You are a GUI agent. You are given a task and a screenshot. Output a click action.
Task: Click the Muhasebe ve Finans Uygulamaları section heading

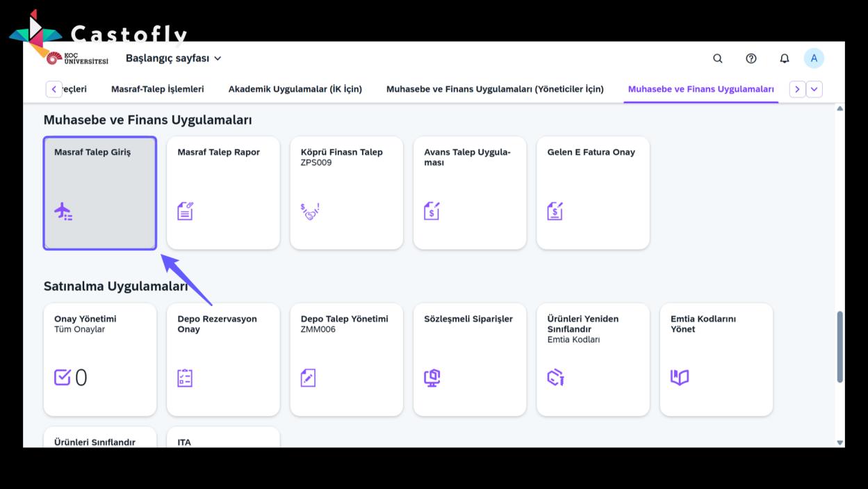pyautogui.click(x=147, y=120)
